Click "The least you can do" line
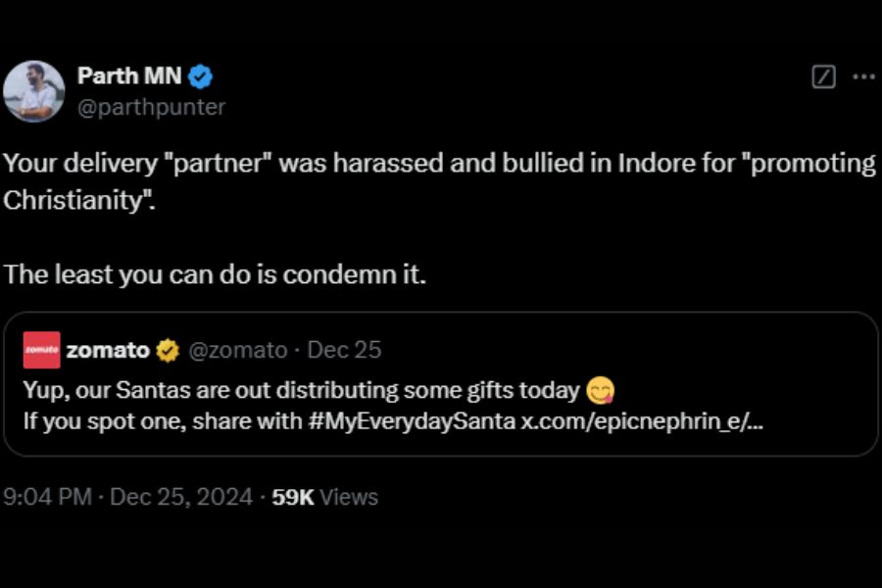The width and height of the screenshot is (882, 588). tap(215, 274)
